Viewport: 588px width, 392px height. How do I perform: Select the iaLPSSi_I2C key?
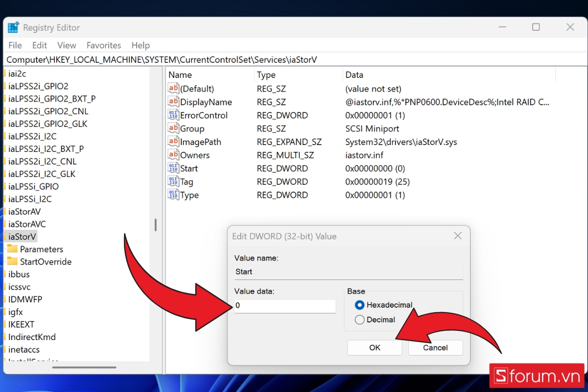pos(30,199)
